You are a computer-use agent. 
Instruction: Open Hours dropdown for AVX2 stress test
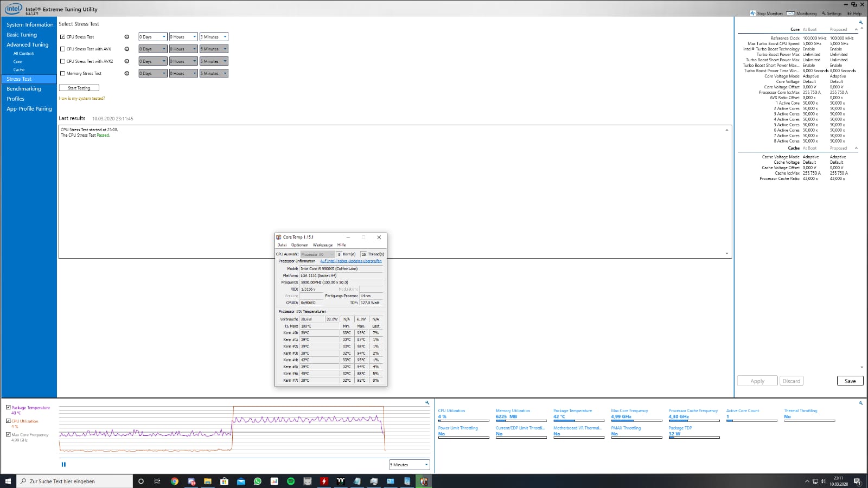coord(183,61)
